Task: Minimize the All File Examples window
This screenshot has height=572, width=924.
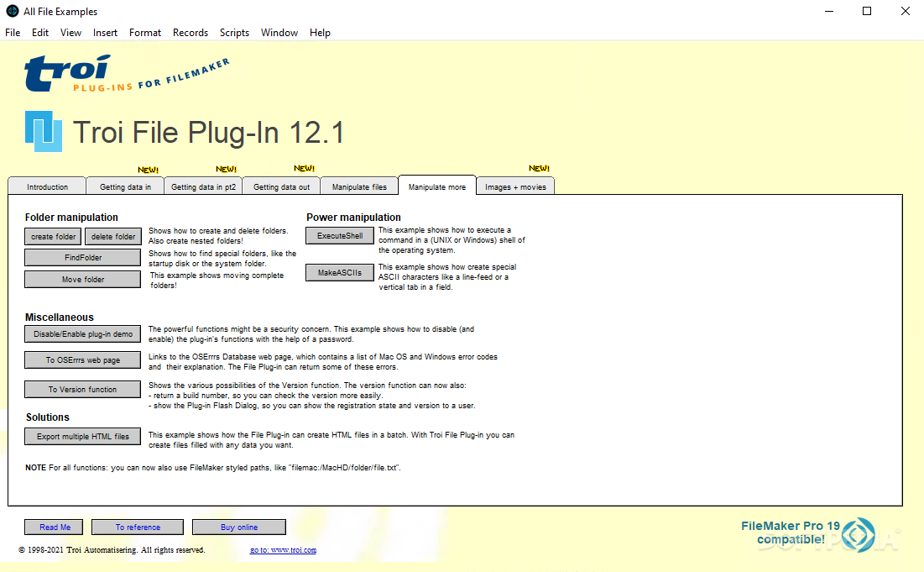Action: [829, 11]
